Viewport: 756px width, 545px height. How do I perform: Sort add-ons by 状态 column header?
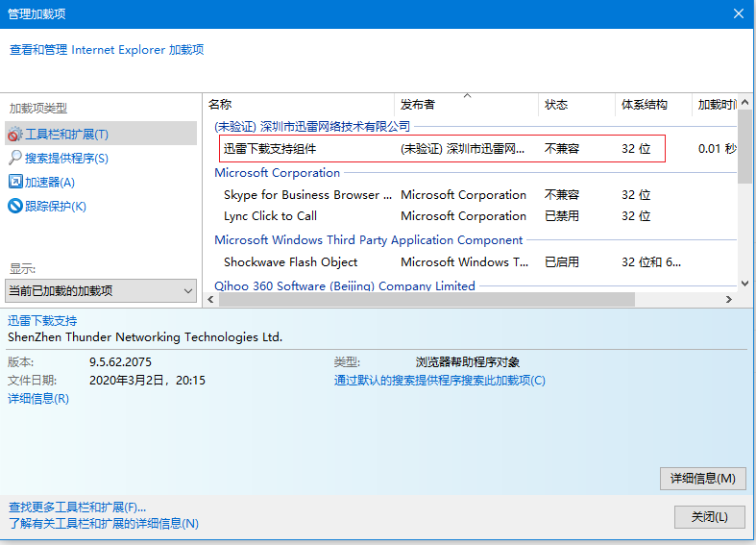tap(576, 105)
